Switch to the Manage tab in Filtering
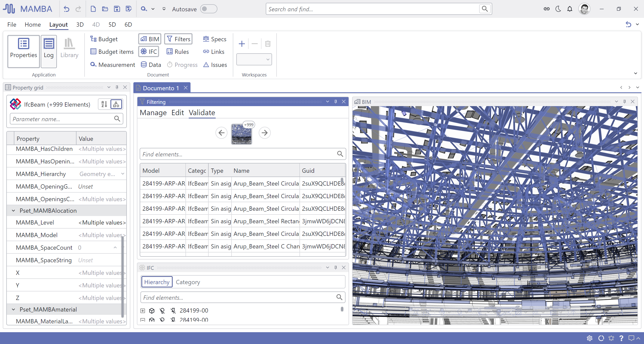Screen dimensions: 644x344 tap(153, 113)
